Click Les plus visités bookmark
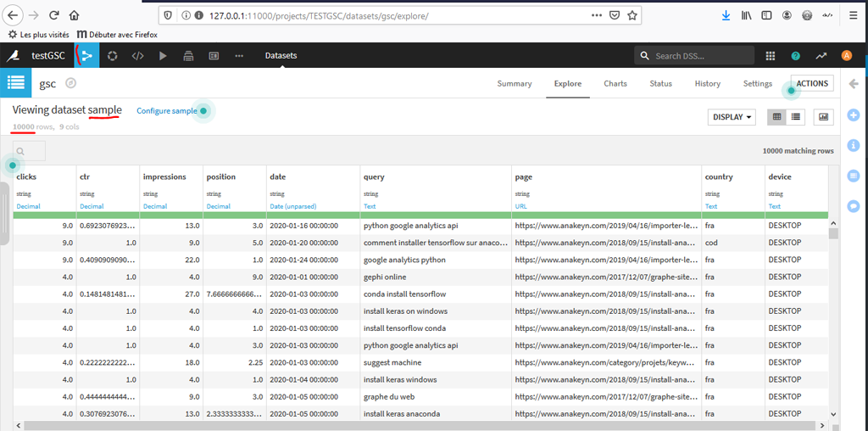 [39, 34]
